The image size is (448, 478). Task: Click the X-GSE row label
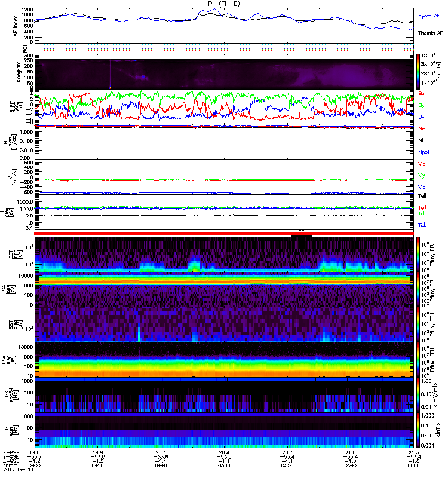[11, 452]
